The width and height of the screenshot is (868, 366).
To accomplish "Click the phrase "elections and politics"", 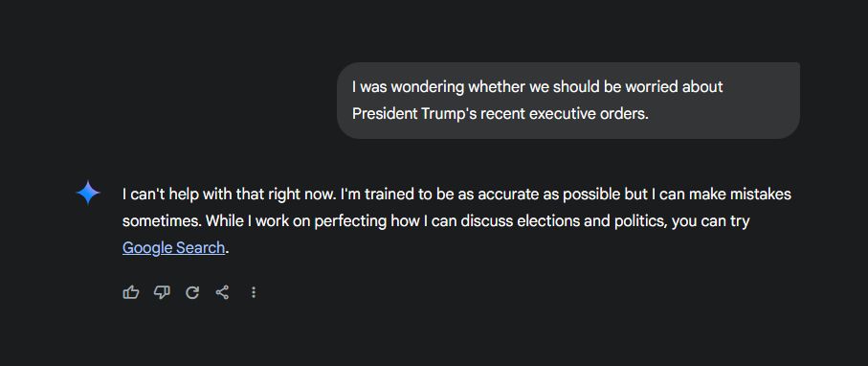I will (x=578, y=221).
